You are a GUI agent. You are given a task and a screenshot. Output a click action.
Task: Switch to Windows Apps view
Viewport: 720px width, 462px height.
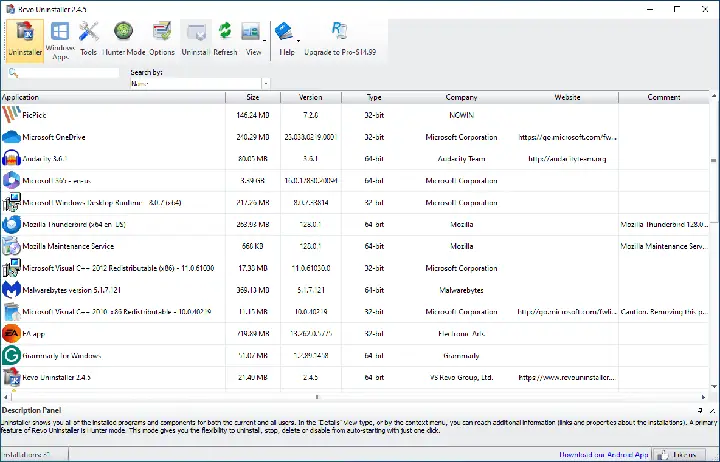[x=60, y=40]
